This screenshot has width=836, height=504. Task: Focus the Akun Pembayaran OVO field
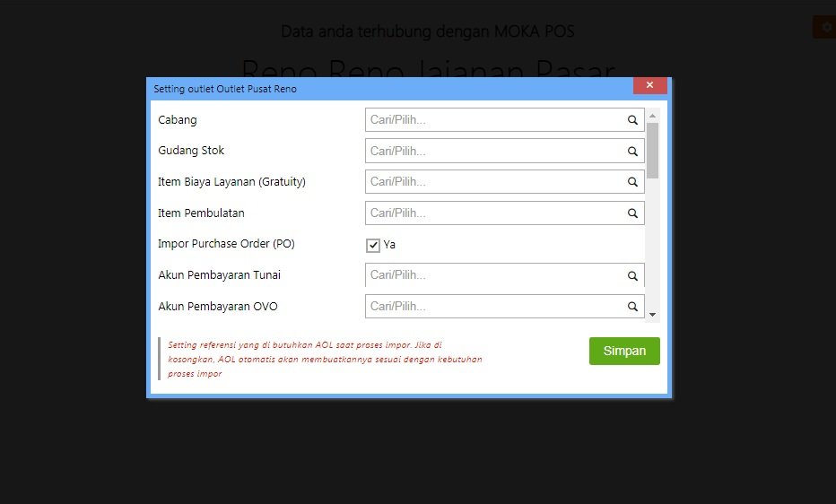click(x=493, y=307)
